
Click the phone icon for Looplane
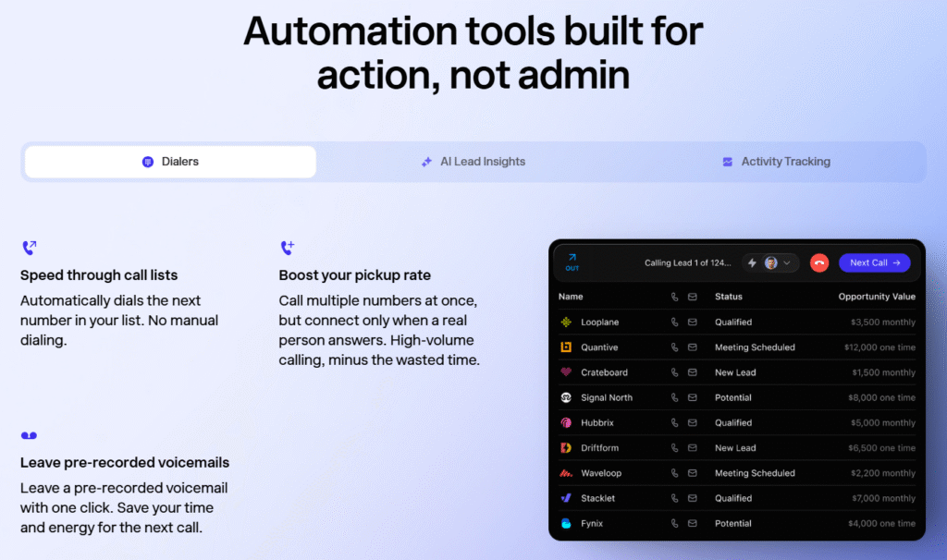(674, 323)
